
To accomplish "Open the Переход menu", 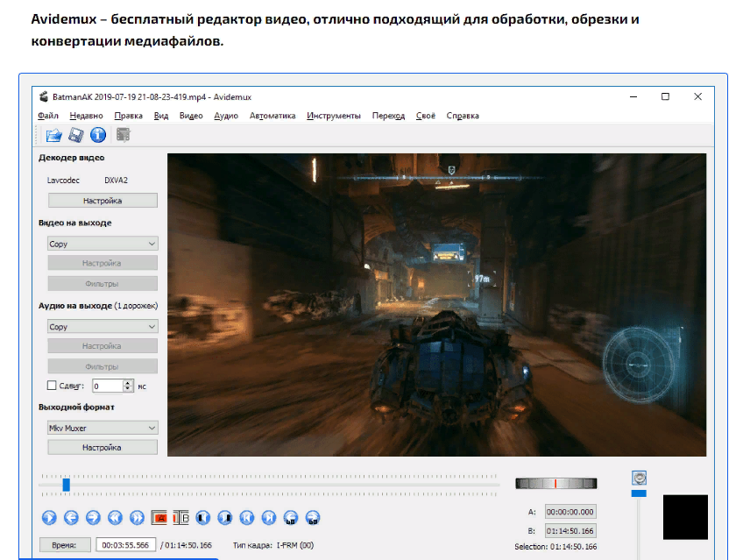I will coord(388,116).
